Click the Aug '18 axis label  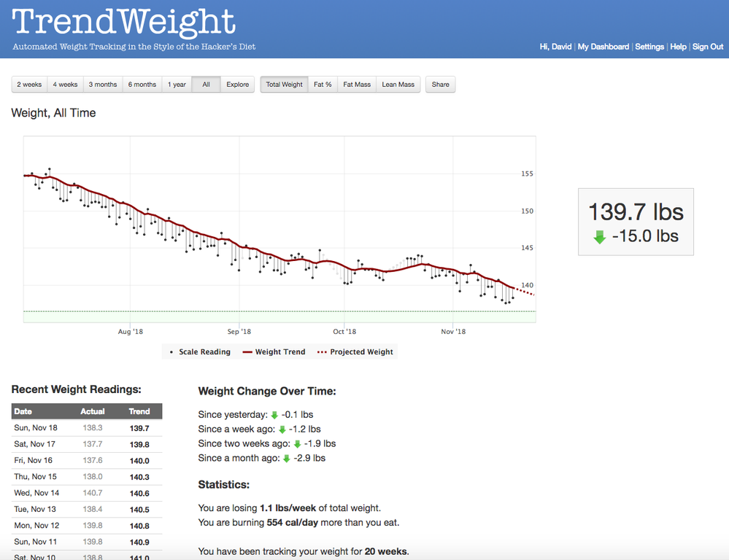point(130,331)
